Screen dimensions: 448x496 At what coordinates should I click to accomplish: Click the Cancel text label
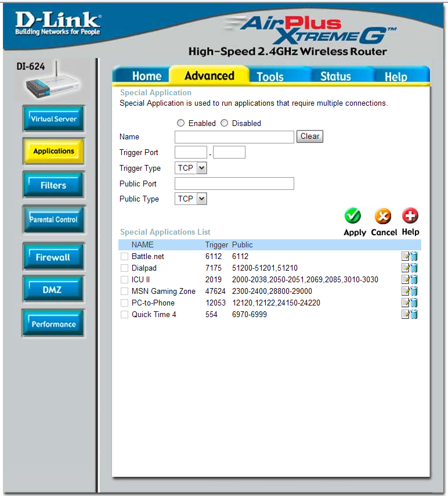[x=384, y=232]
